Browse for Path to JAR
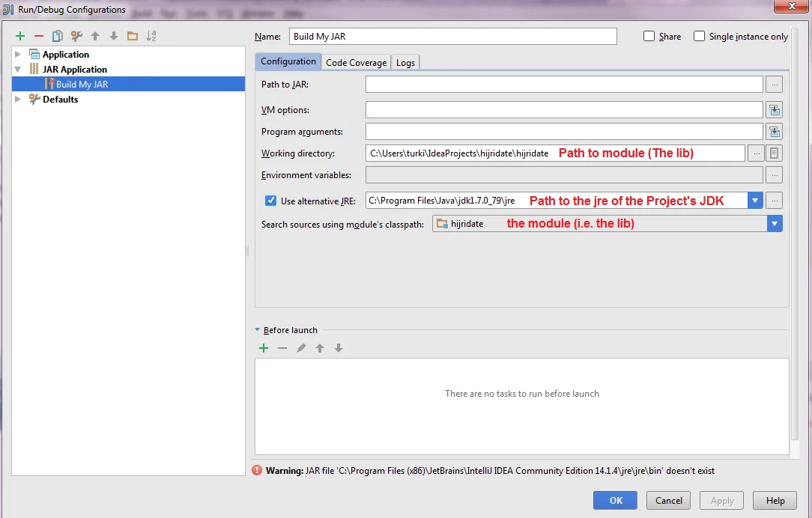The height and width of the screenshot is (518, 812). (x=775, y=85)
